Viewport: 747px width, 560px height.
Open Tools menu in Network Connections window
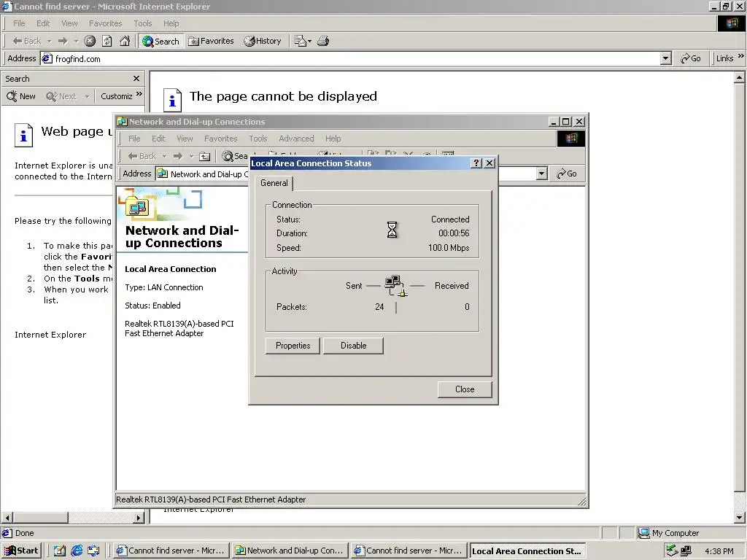(258, 139)
